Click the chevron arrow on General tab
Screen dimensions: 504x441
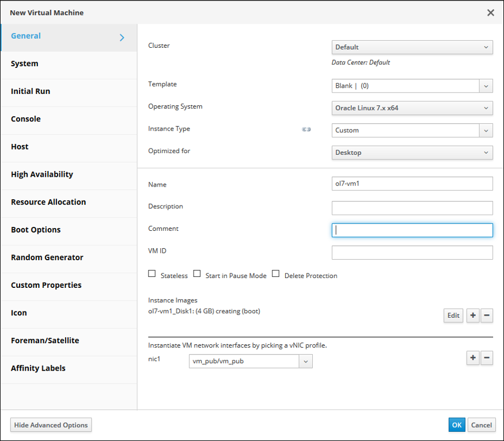click(122, 37)
